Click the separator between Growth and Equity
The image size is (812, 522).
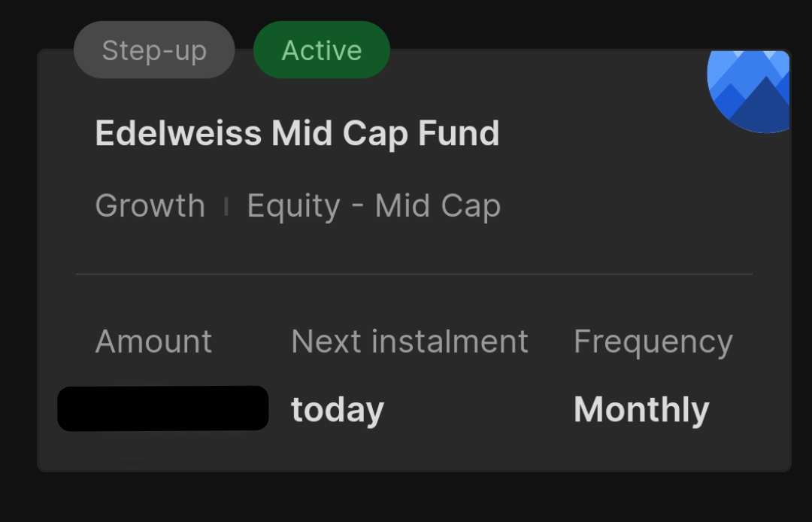(226, 206)
